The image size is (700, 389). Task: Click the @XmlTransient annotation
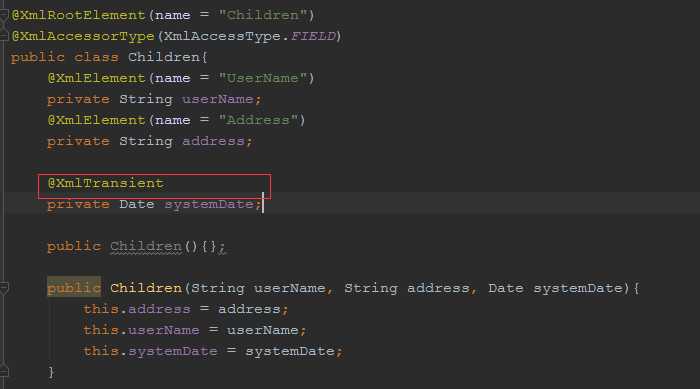click(x=106, y=183)
